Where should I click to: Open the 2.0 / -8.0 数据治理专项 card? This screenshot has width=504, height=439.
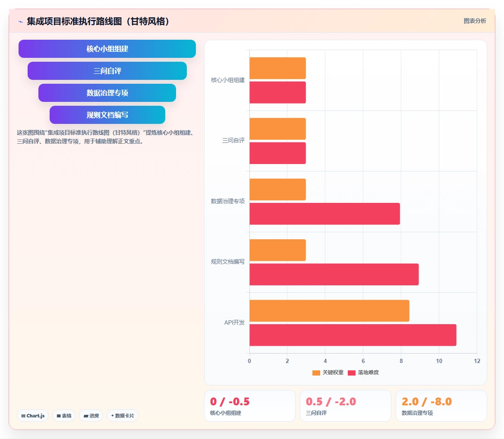click(x=441, y=406)
